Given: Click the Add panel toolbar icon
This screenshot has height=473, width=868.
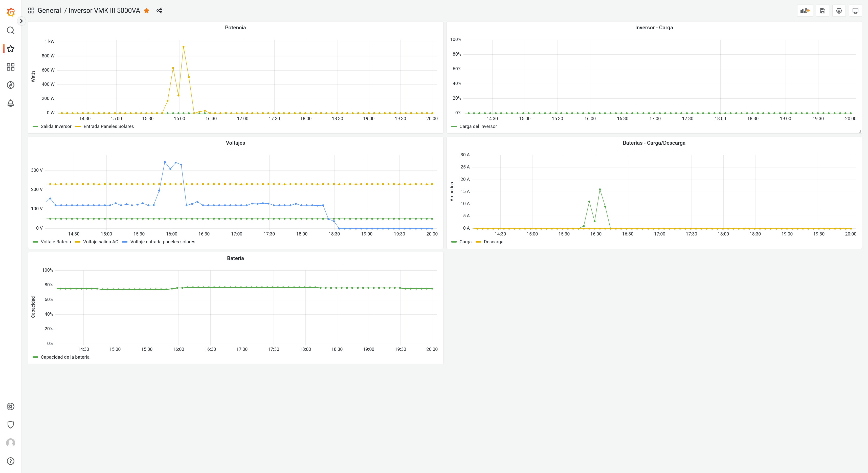Looking at the screenshot, I should (x=805, y=11).
